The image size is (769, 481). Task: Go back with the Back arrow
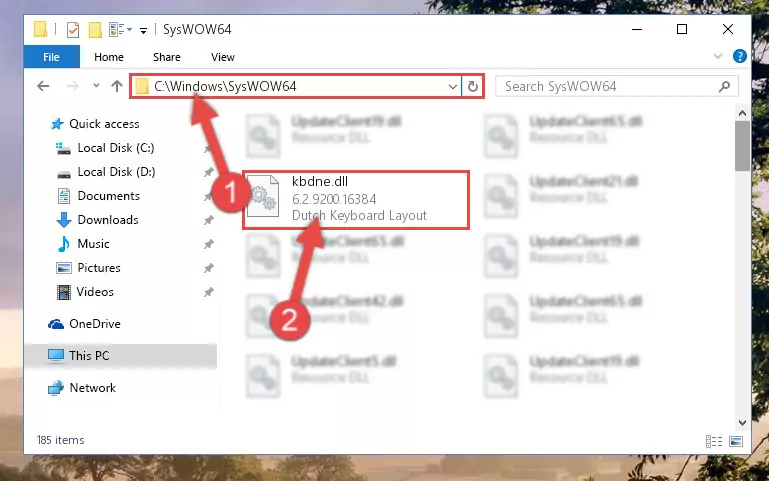pyautogui.click(x=43, y=86)
